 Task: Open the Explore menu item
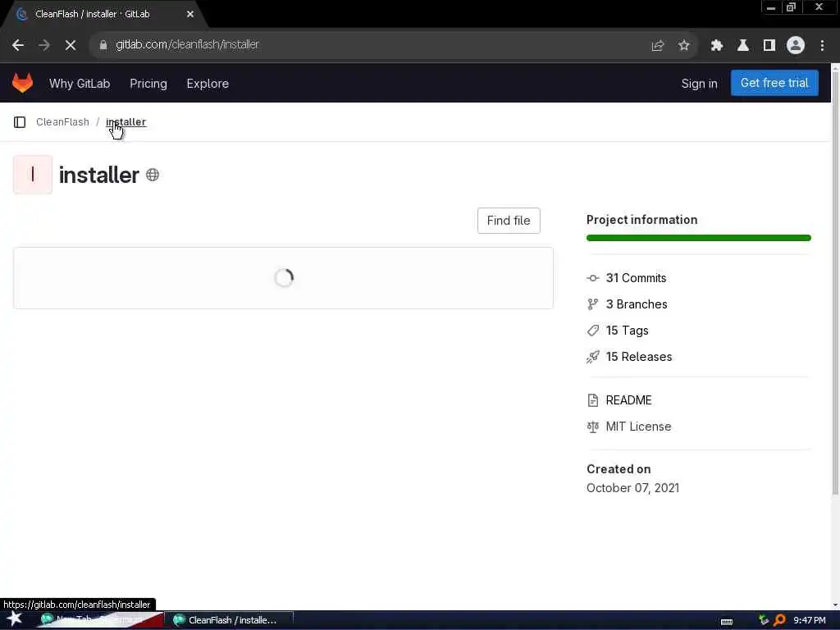pos(208,84)
